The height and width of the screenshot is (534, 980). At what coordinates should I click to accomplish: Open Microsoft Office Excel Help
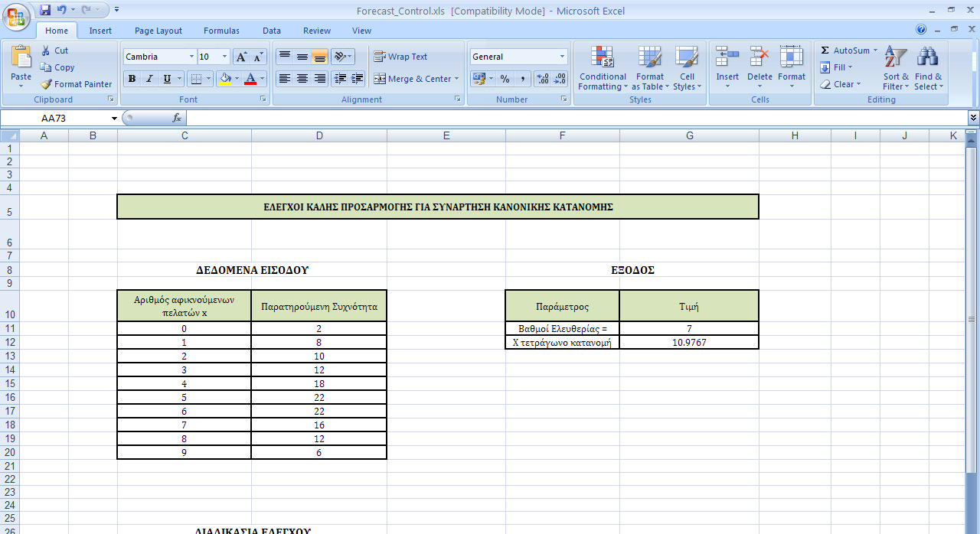point(922,30)
